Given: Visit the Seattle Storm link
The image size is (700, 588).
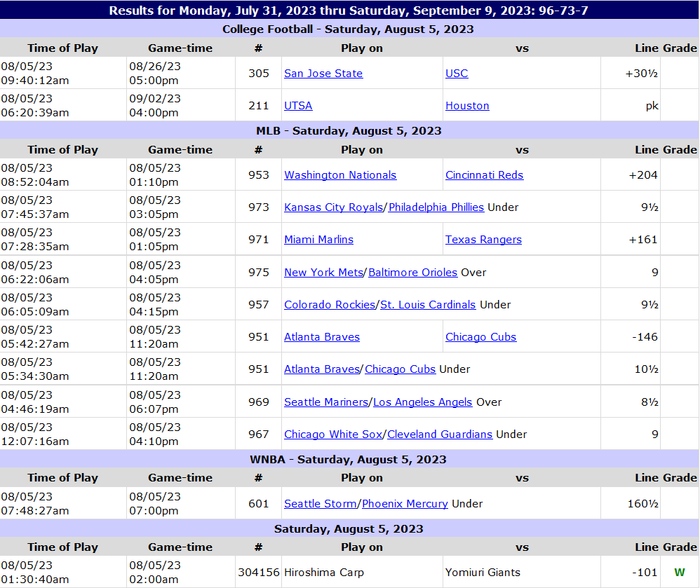Looking at the screenshot, I should pos(321,504).
